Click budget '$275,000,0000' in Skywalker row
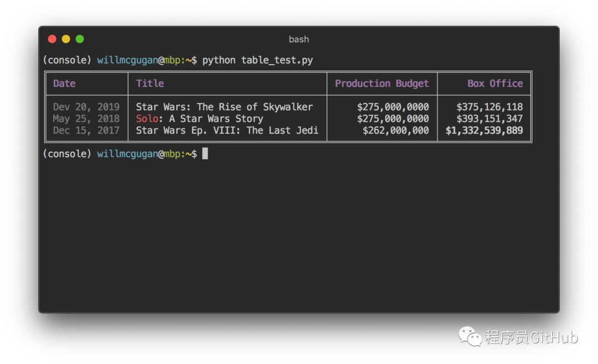 coord(393,107)
